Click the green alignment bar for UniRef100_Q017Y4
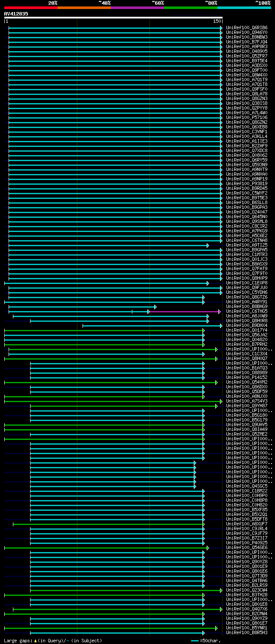Image resolution: width=275 pixels, height=644 pixels. pyautogui.click(x=104, y=330)
